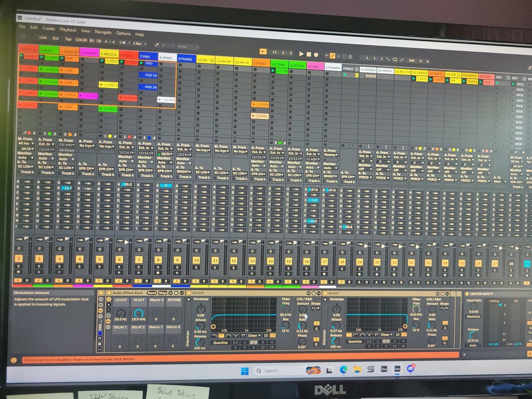The height and width of the screenshot is (399, 532).
Task: Select the 9 PIANO track header
Action: pyautogui.click(x=186, y=59)
